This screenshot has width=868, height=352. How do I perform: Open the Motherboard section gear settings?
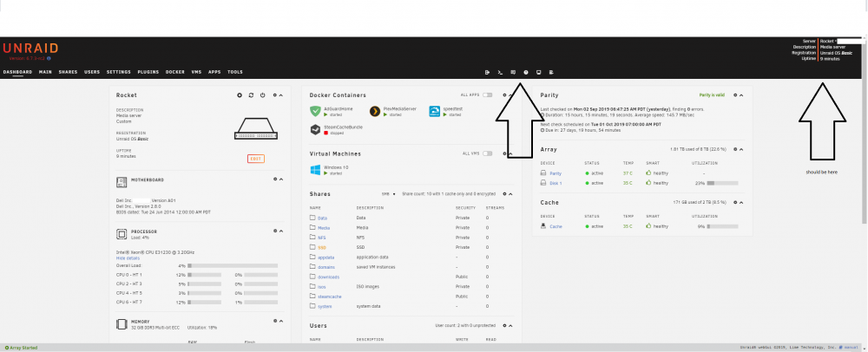click(274, 179)
